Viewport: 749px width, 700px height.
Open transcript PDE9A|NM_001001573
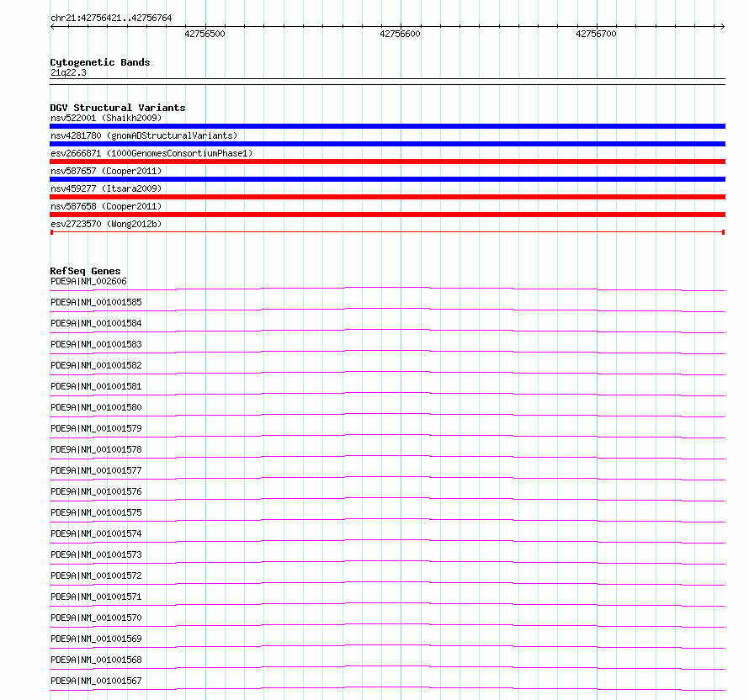(96, 554)
